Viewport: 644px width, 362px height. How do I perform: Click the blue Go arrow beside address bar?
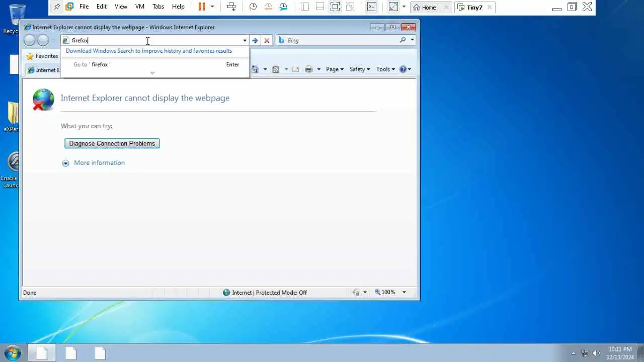click(x=255, y=40)
